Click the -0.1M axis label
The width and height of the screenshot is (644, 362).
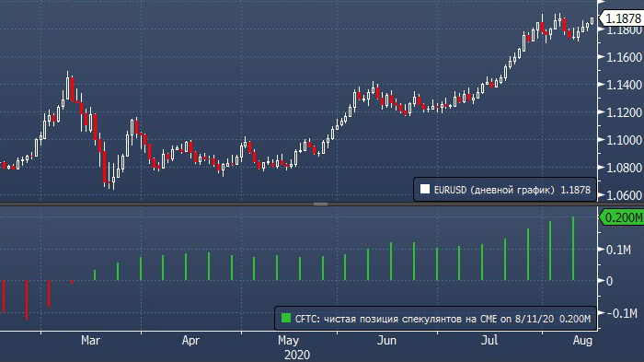tap(622, 313)
